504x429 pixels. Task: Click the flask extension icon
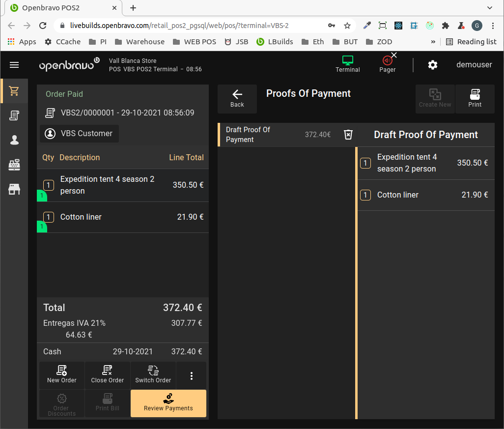click(461, 26)
